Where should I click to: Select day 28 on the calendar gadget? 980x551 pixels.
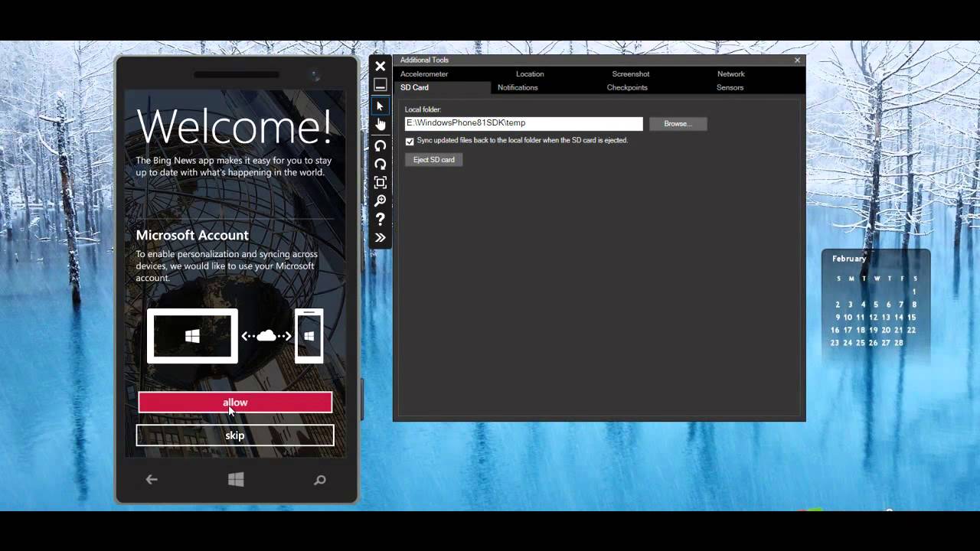(x=898, y=343)
